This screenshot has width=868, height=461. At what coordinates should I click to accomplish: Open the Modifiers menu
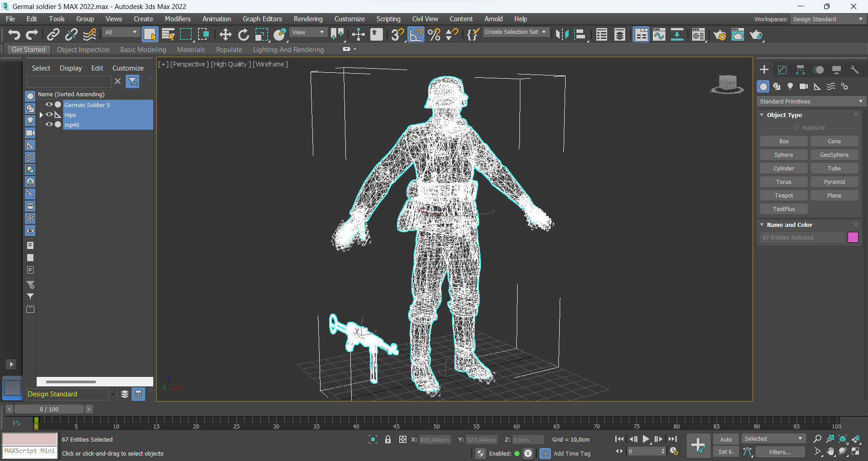[178, 19]
